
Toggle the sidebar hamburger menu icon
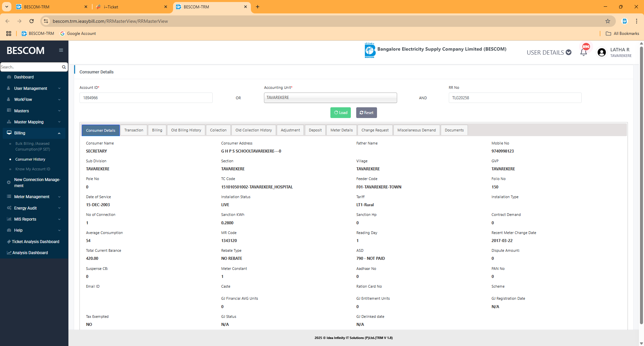coord(61,50)
